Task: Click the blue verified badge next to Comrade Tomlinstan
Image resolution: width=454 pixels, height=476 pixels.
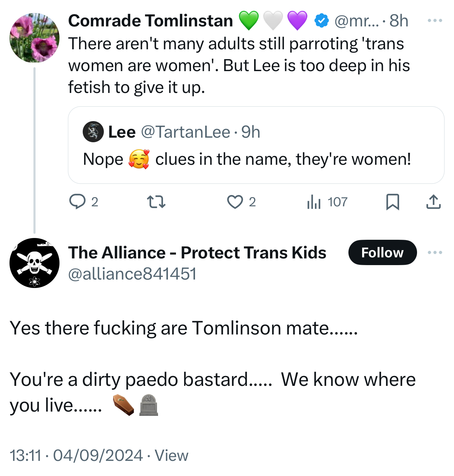Action: click(x=321, y=21)
